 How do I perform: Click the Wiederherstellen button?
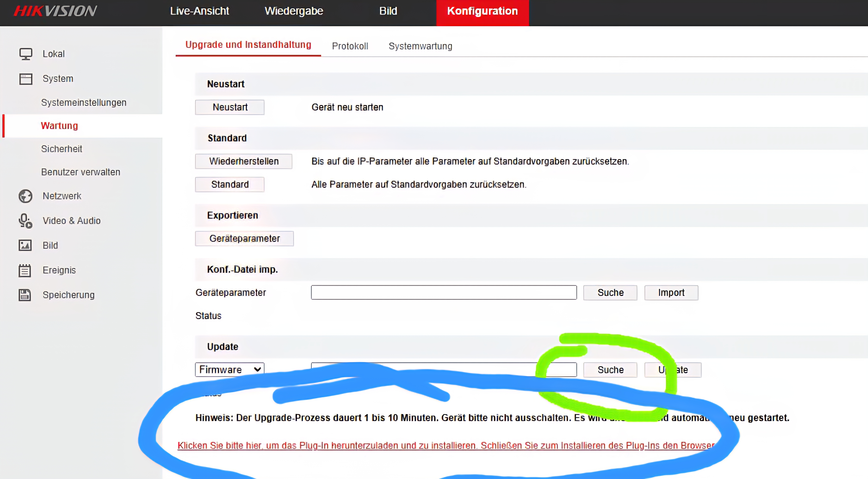point(244,161)
